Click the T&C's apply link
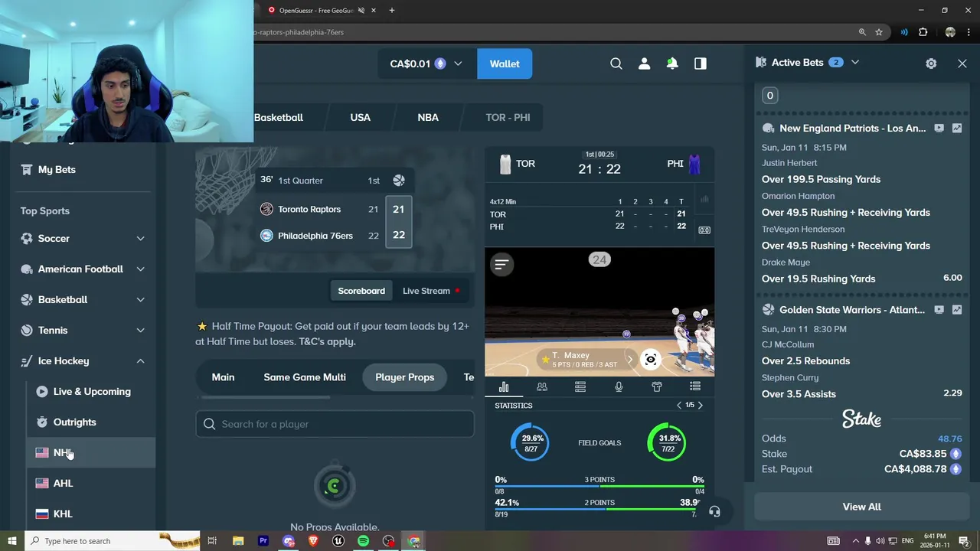Viewport: 980px width, 551px height. pyautogui.click(x=327, y=341)
